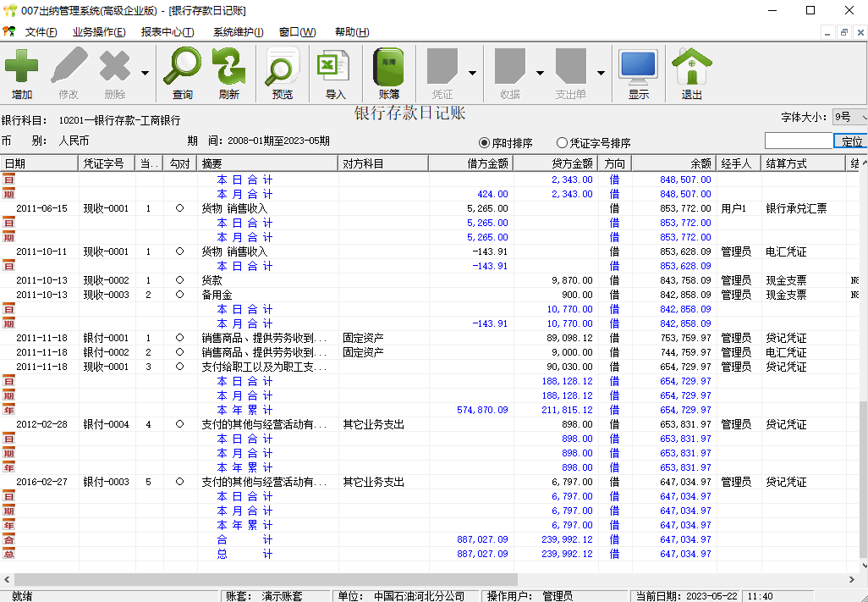Click the 刷新 refresh icon
868x602 pixels.
tap(228, 66)
